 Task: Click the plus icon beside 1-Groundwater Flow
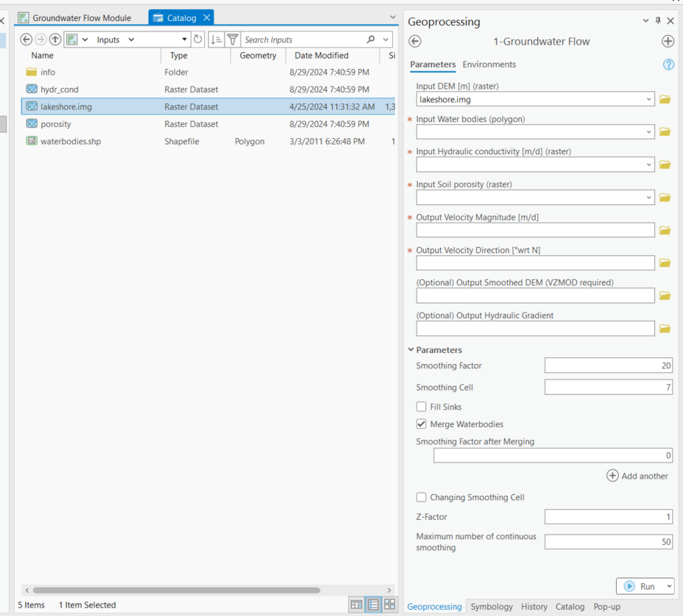coord(668,41)
